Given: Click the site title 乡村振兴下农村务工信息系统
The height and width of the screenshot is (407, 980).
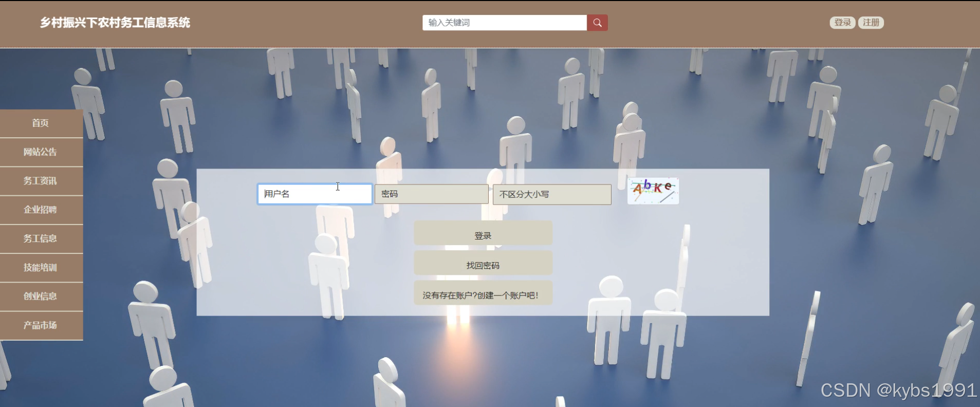Looking at the screenshot, I should (x=115, y=23).
